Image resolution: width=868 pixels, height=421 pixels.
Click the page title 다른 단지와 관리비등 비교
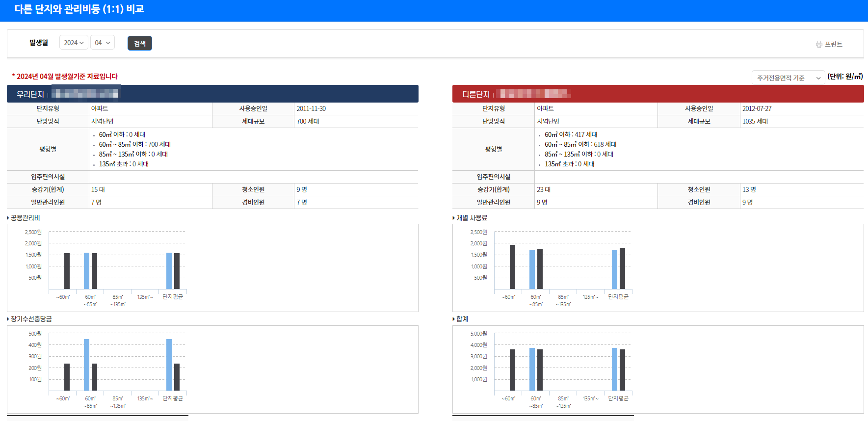click(x=79, y=9)
